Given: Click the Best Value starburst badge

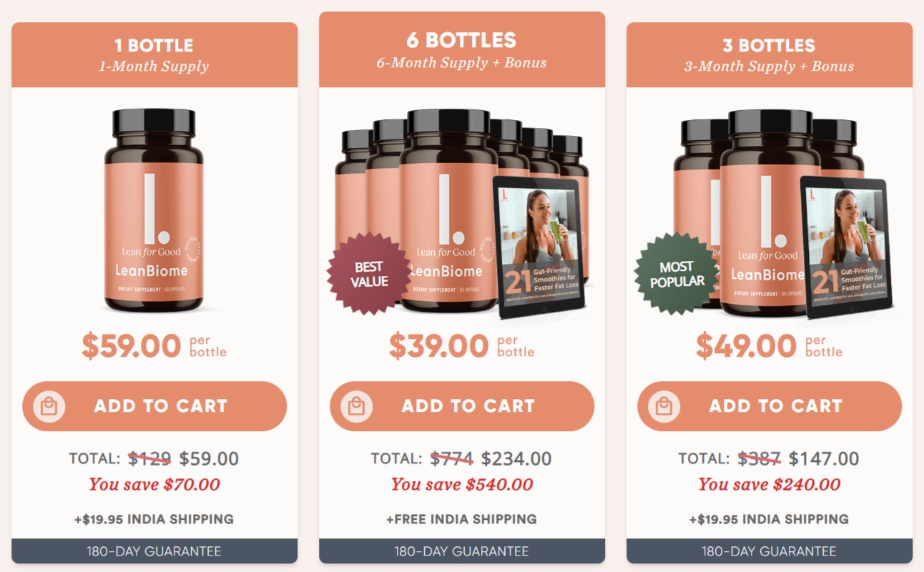Looking at the screenshot, I should [x=369, y=275].
